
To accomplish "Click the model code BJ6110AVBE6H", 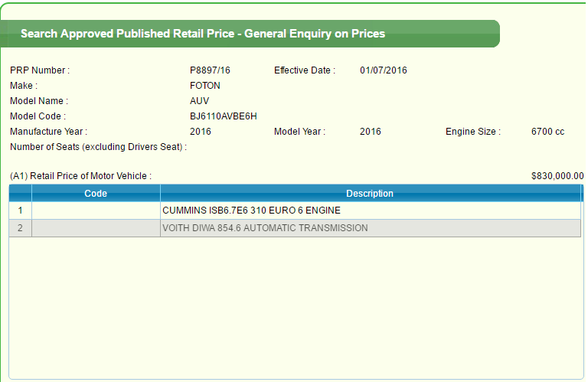I will click(x=224, y=116).
